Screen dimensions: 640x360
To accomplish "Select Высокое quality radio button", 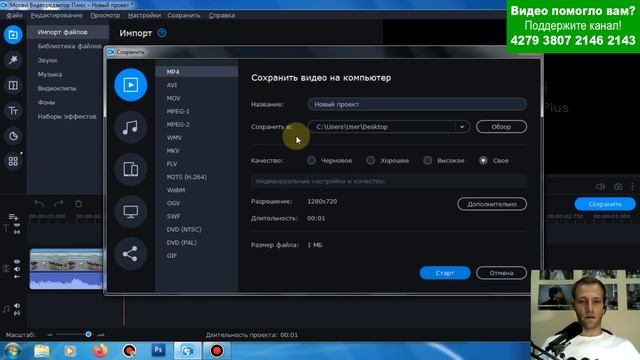I will coord(427,160).
